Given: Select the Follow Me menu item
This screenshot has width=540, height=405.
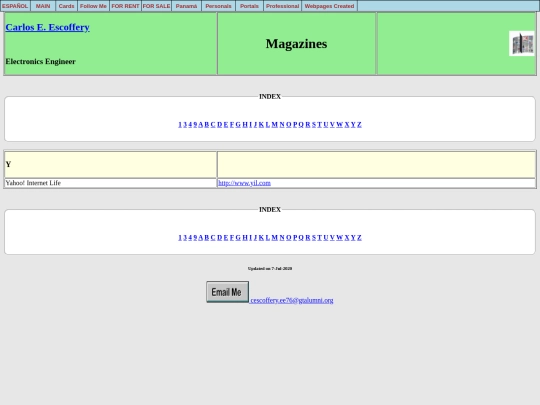Looking at the screenshot, I should click(x=93, y=6).
